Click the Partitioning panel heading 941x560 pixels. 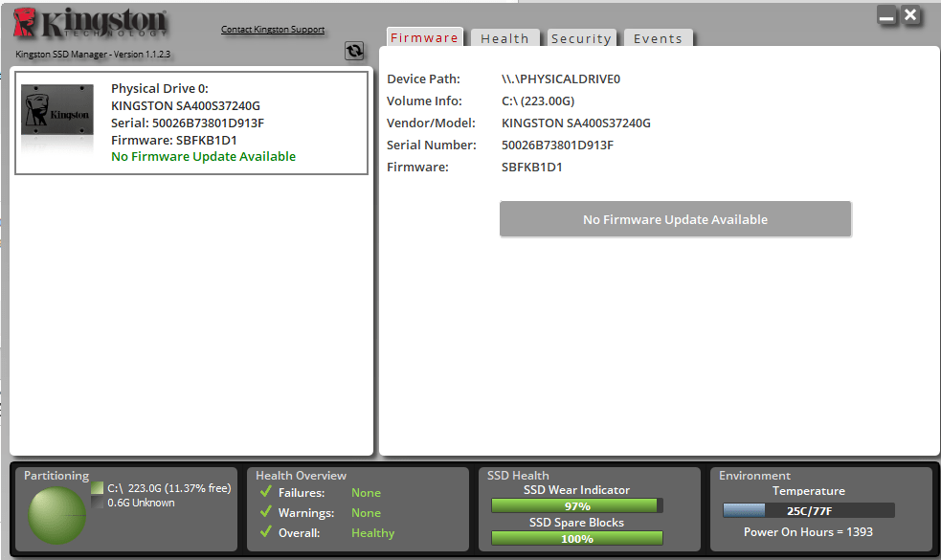pyautogui.click(x=56, y=476)
